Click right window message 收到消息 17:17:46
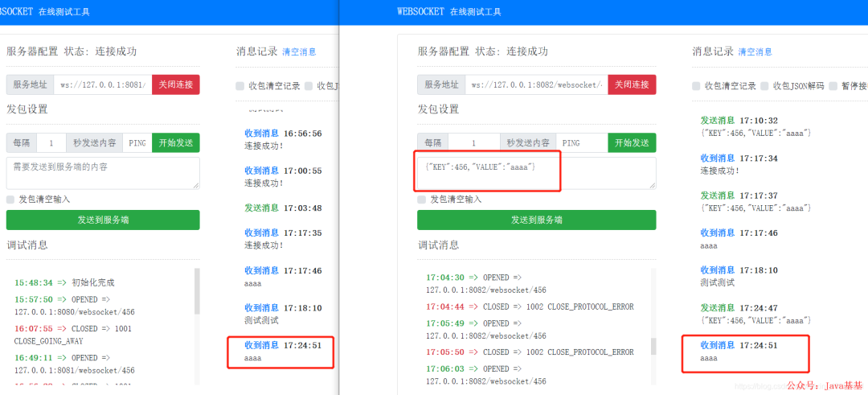Screen dimensions: 868x395 pos(739,239)
